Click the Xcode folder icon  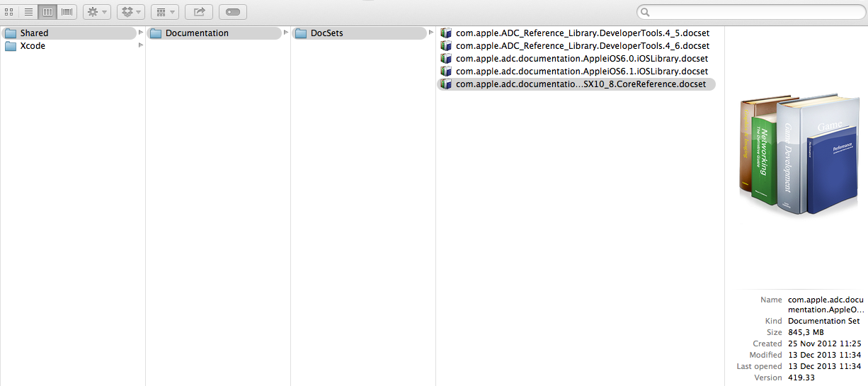[11, 46]
